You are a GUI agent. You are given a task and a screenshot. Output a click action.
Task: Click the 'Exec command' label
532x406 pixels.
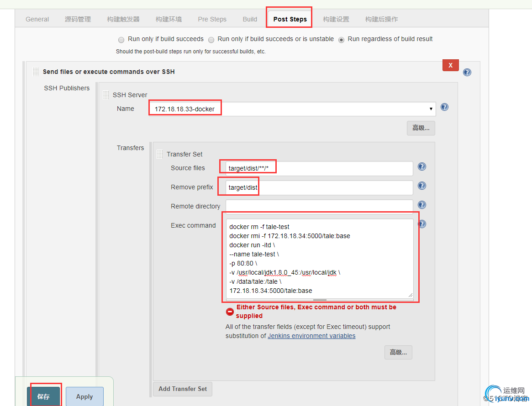pyautogui.click(x=193, y=225)
